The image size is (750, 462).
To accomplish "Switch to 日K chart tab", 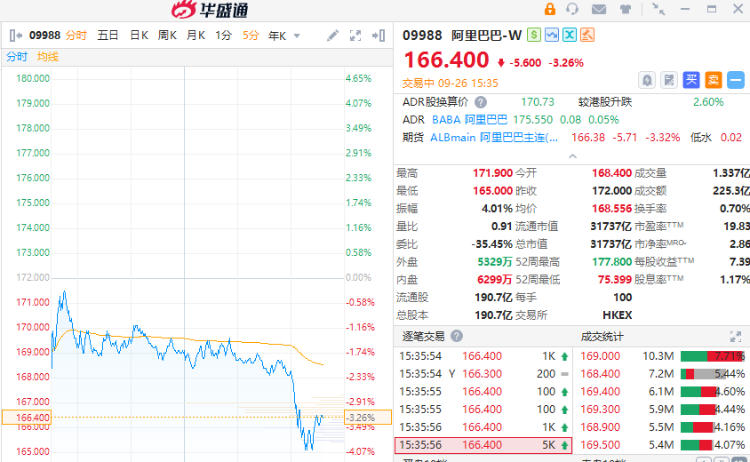I will [x=139, y=35].
